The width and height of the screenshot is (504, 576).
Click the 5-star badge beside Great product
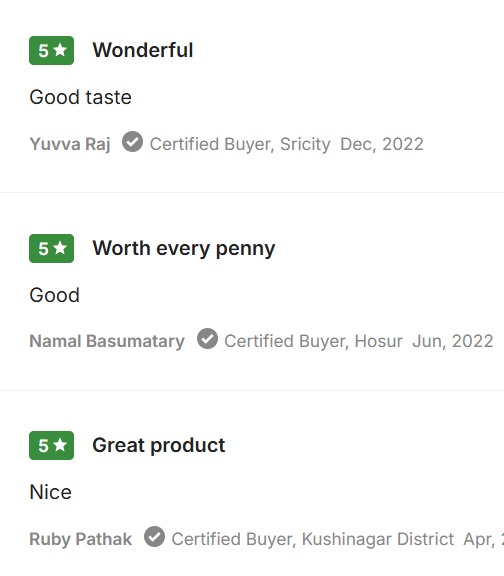(51, 446)
